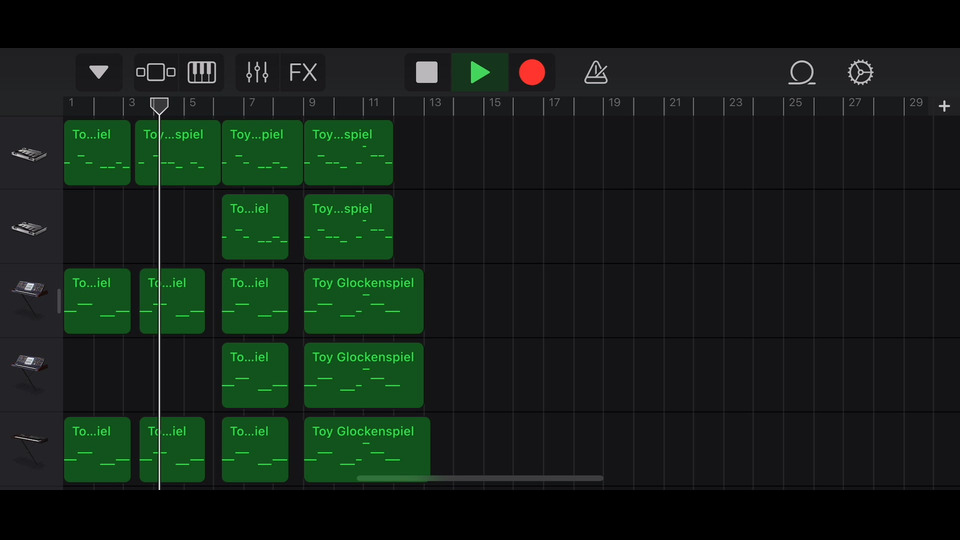
Task: Select third track's synth keyboard icon
Action: tap(29, 298)
